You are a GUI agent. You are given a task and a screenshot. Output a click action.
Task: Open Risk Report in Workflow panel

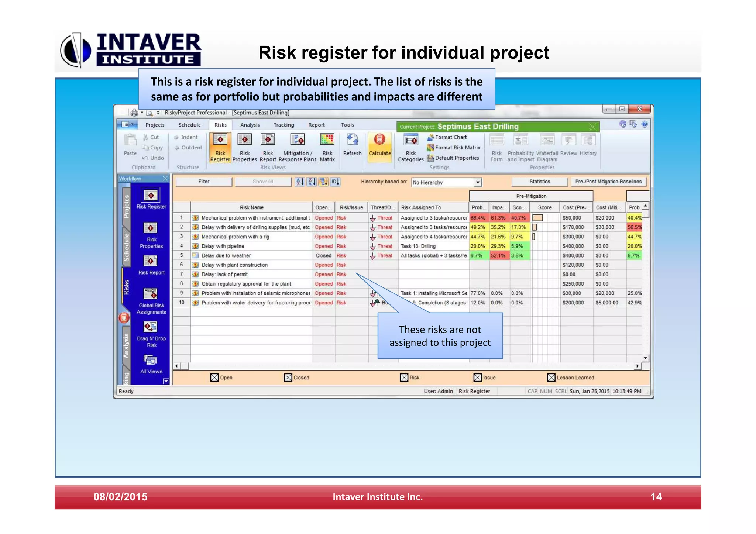click(151, 265)
